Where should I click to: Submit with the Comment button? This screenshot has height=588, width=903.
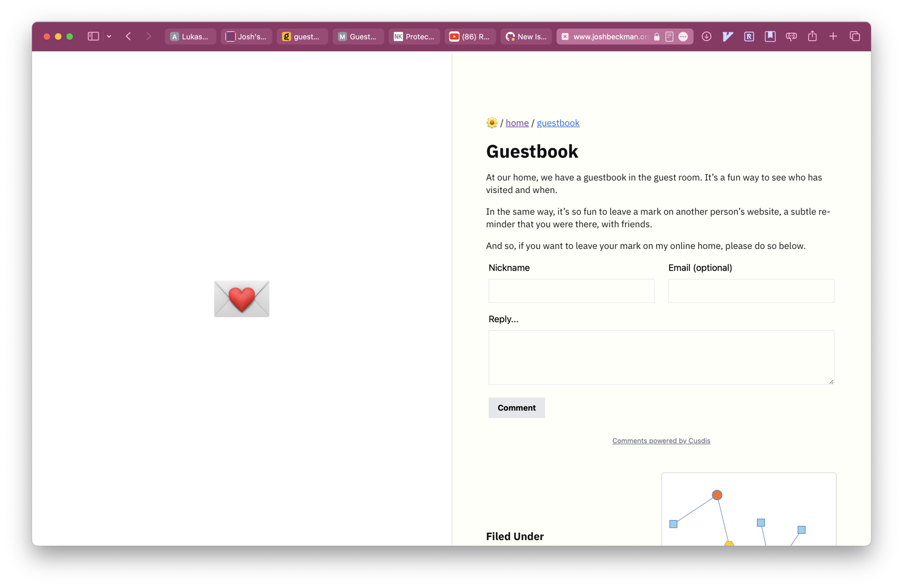tap(517, 407)
